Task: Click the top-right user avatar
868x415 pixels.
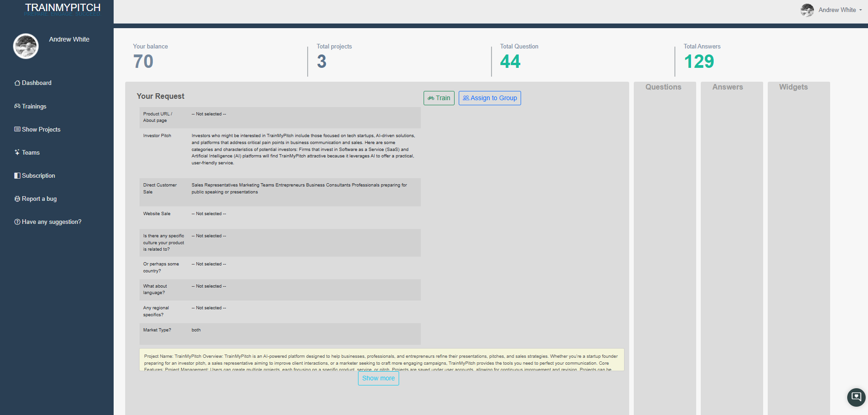Action: (807, 10)
